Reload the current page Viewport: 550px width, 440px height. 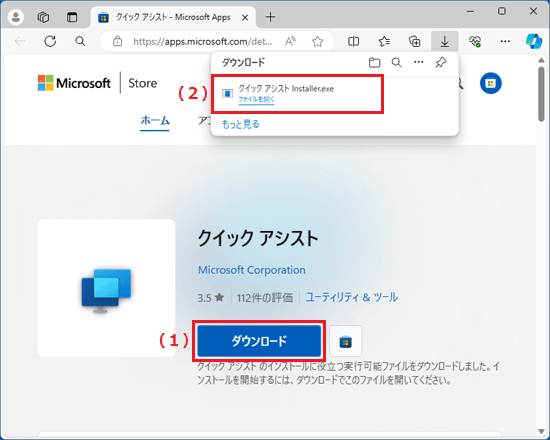50,41
